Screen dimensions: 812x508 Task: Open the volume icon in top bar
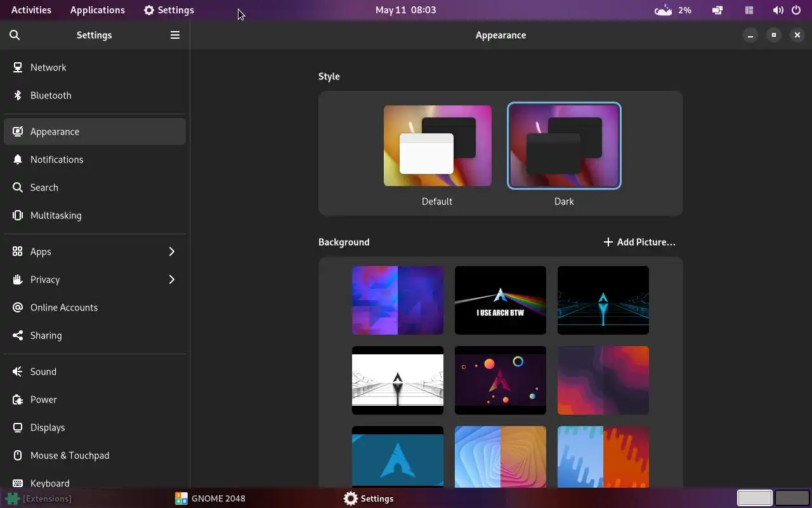(x=778, y=10)
